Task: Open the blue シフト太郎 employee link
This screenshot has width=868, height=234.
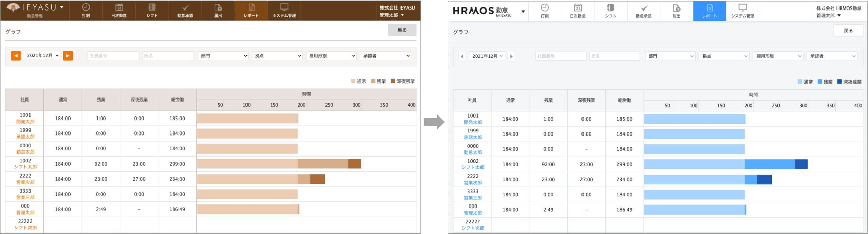Action: 473,167
